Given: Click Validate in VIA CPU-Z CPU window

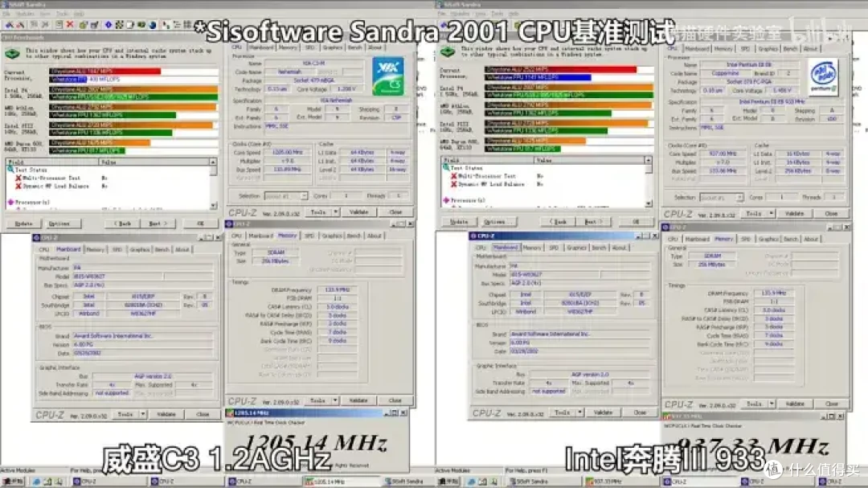Looking at the screenshot, I should coord(358,212).
